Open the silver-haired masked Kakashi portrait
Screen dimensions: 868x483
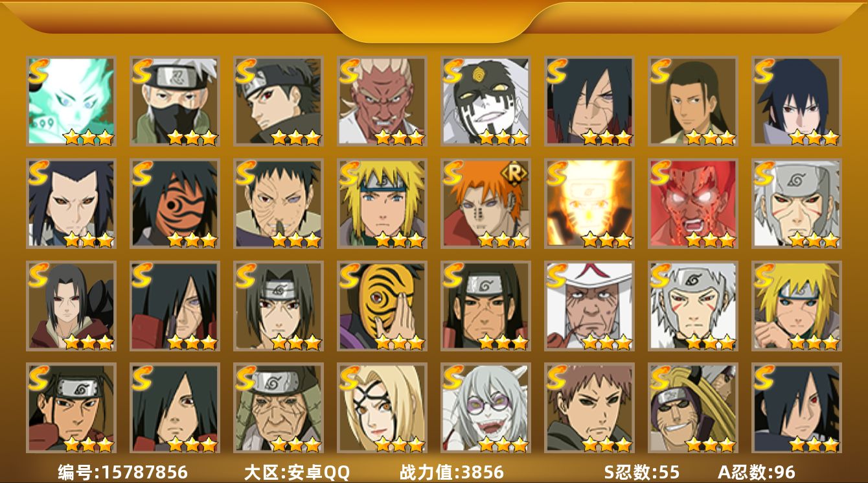tap(175, 100)
